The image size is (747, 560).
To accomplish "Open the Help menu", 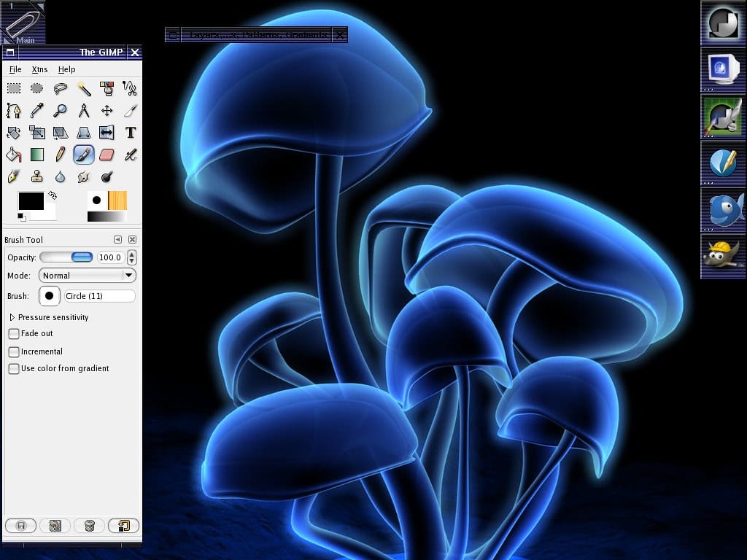I will (66, 69).
